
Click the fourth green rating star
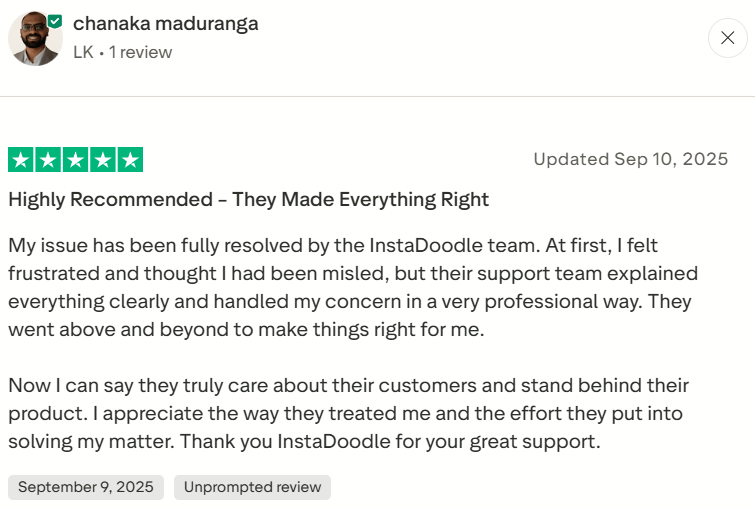pos(103,159)
